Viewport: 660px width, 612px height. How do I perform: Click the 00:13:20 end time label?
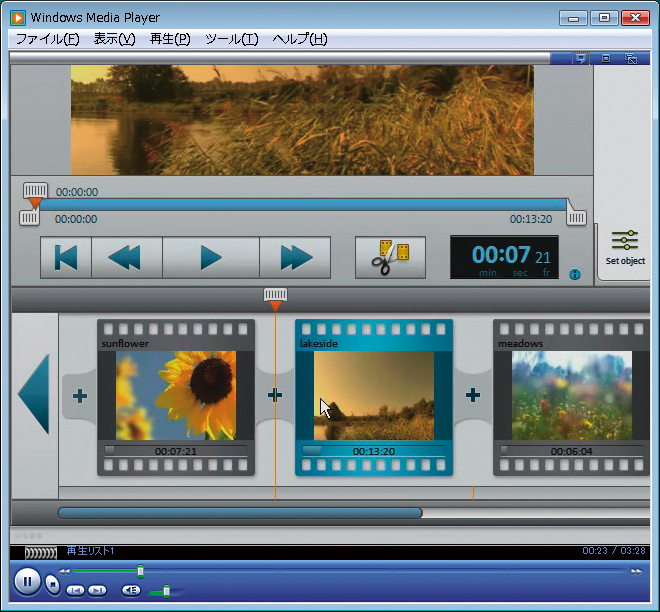tap(531, 219)
